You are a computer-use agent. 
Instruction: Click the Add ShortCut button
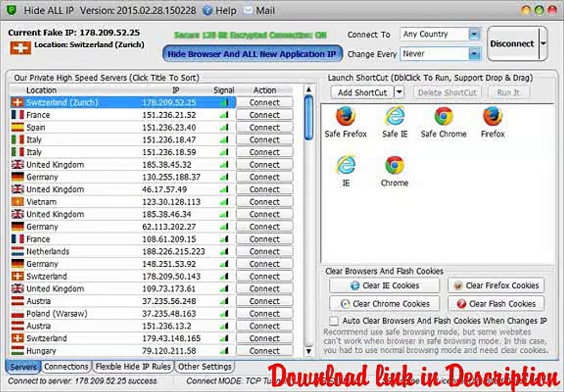pos(362,93)
